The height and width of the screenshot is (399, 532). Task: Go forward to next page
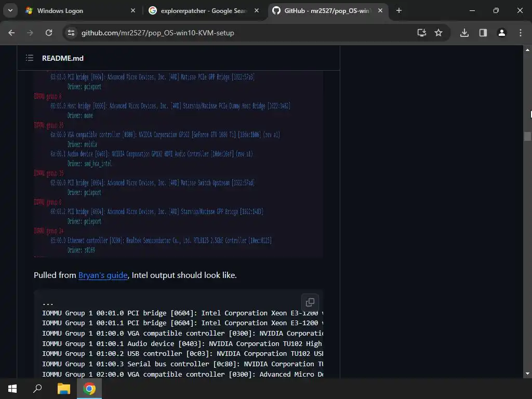[x=30, y=33]
